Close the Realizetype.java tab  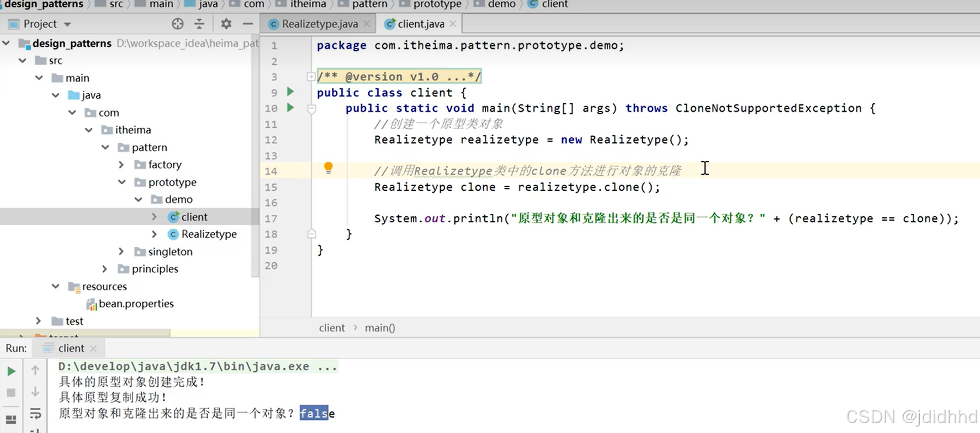pyautogui.click(x=367, y=24)
